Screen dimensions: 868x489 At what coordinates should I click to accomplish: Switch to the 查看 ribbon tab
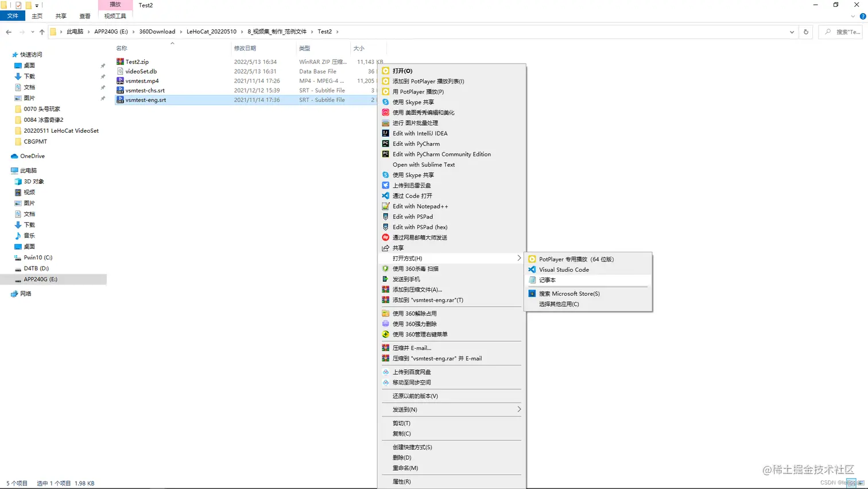pyautogui.click(x=85, y=16)
